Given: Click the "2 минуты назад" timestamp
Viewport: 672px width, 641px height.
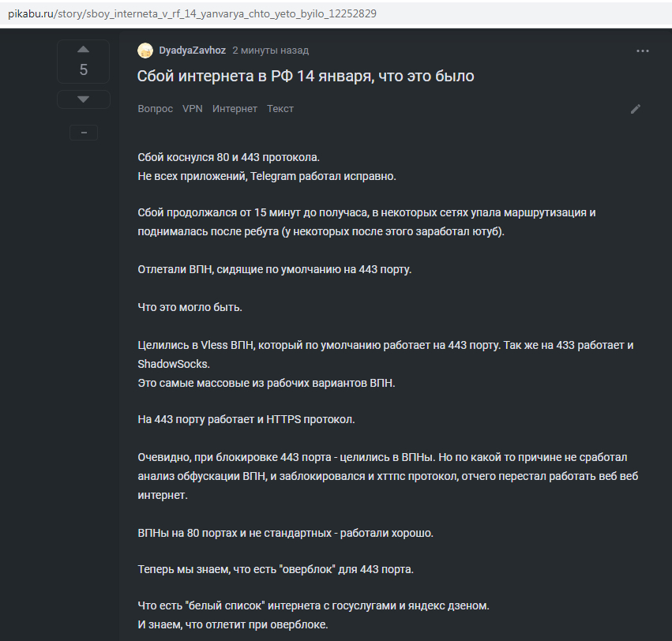Looking at the screenshot, I should pyautogui.click(x=270, y=51).
